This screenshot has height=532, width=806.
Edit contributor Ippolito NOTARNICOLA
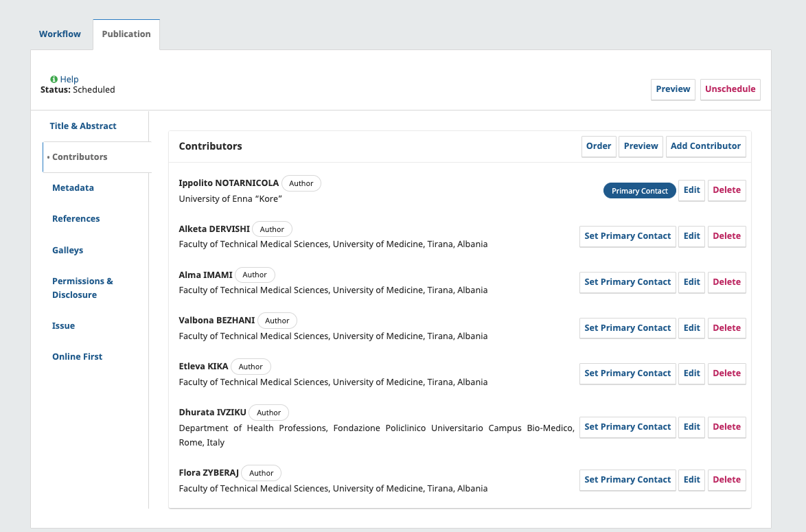coord(692,191)
